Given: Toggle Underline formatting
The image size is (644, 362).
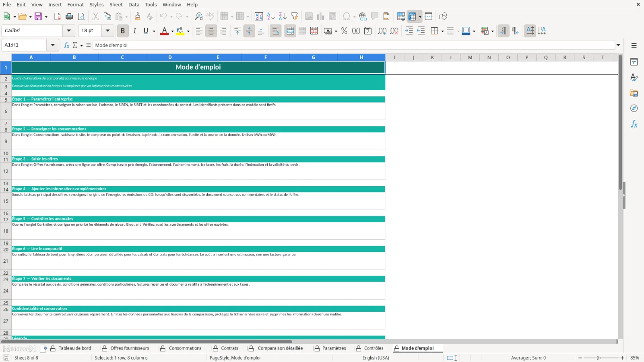Looking at the screenshot, I should [x=146, y=31].
